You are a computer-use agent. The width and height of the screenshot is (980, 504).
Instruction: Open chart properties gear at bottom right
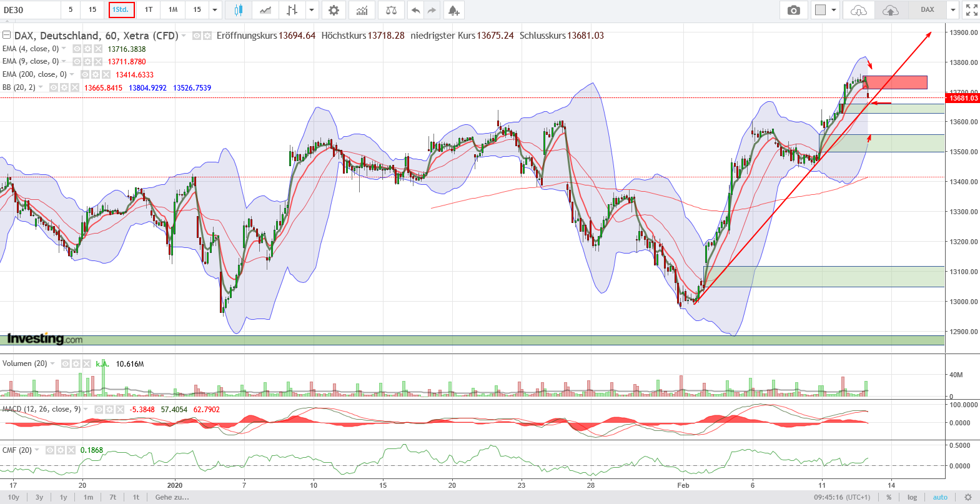[x=968, y=497]
